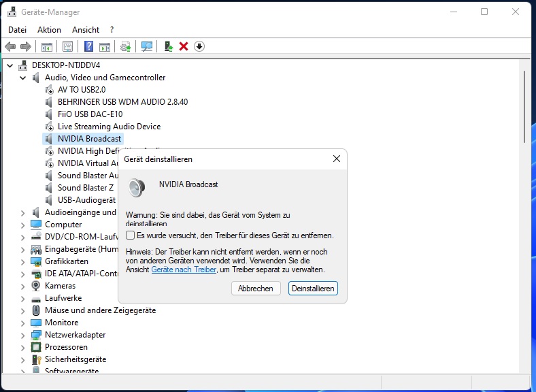Viewport: 536px width, 392px height.
Task: Open the Datei menu
Action: [17, 30]
